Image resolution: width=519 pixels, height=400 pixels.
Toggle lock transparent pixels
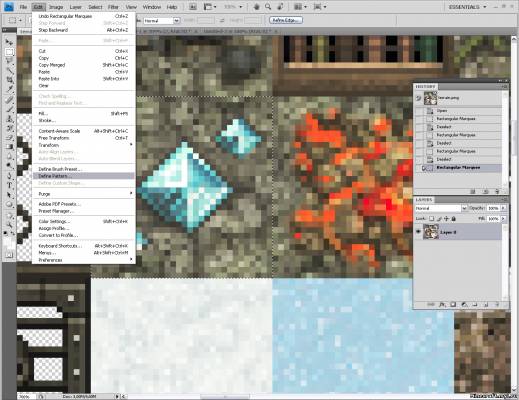pyautogui.click(x=431, y=219)
